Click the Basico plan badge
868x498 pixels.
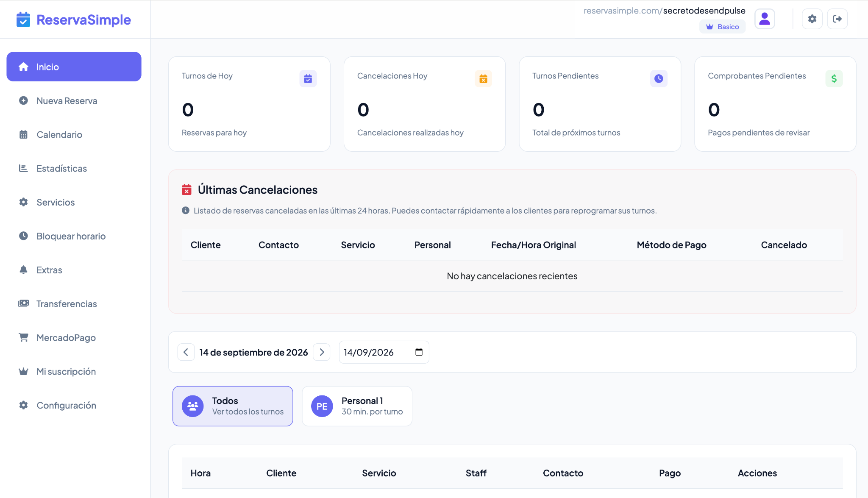[722, 27]
